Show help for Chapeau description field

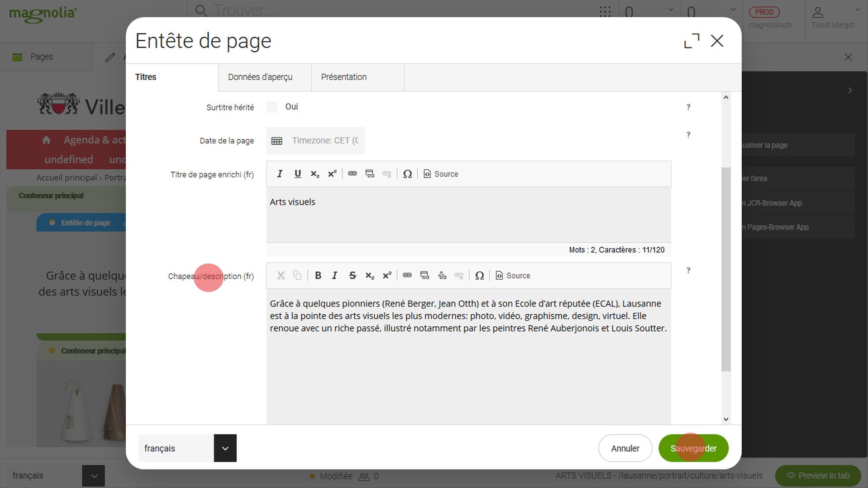[x=688, y=270]
